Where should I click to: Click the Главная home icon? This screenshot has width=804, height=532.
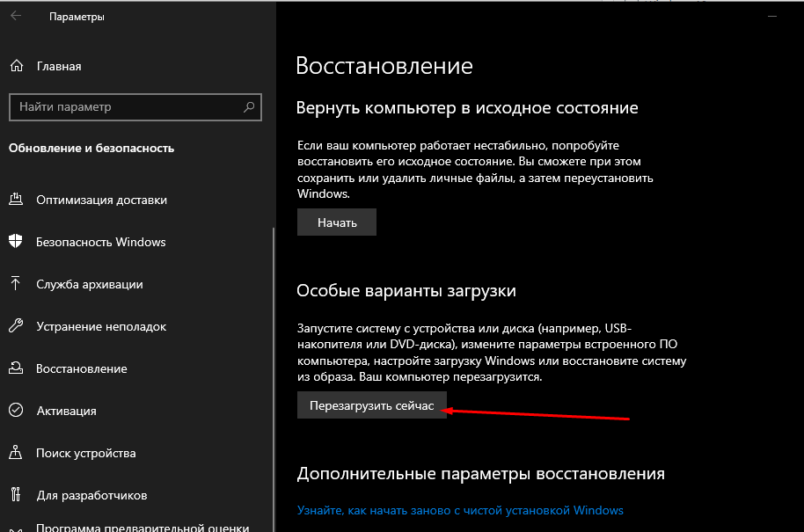coord(16,66)
